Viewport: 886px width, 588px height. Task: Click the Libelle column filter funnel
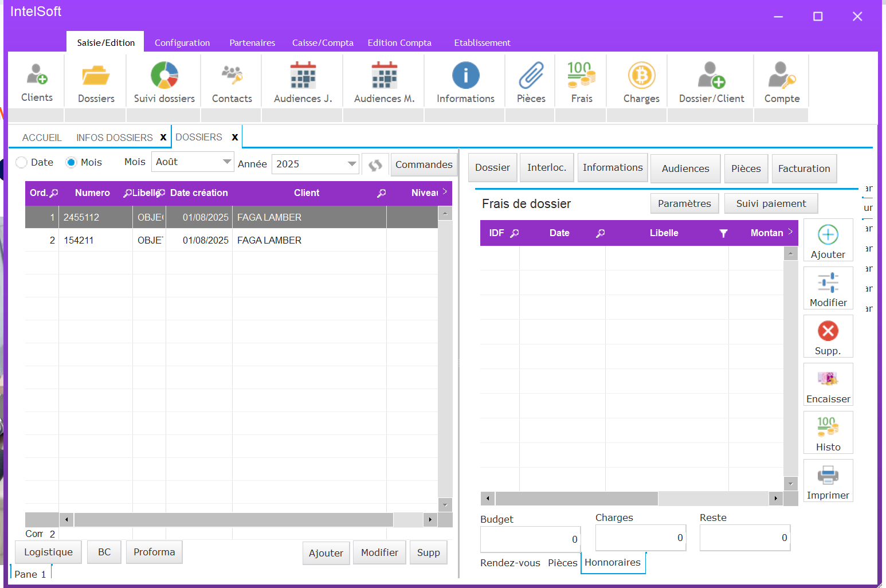[x=723, y=233]
